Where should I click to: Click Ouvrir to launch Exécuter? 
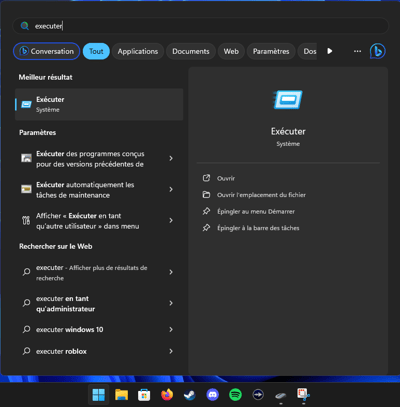pyautogui.click(x=226, y=178)
